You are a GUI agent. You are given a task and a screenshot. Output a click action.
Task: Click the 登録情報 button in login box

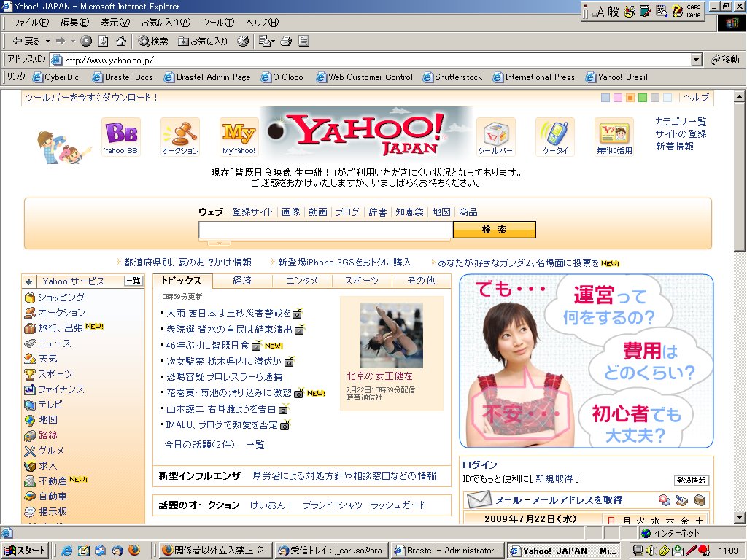pos(692,480)
